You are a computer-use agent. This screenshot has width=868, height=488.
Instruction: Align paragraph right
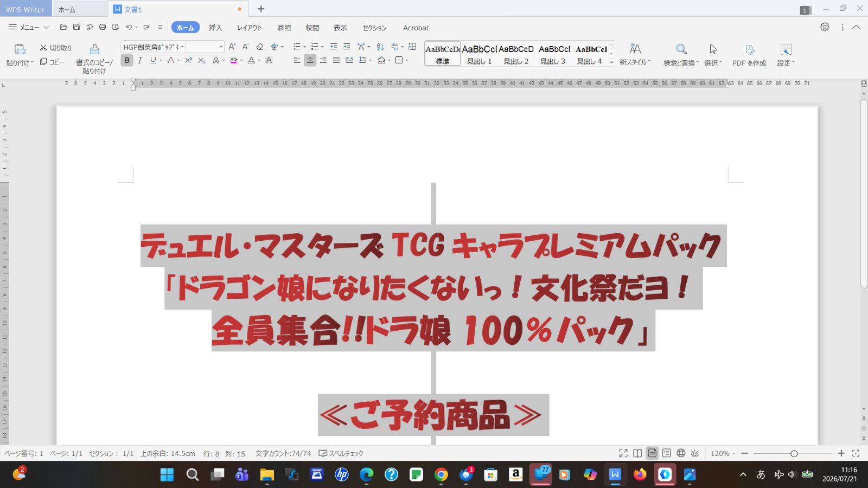[x=323, y=60]
